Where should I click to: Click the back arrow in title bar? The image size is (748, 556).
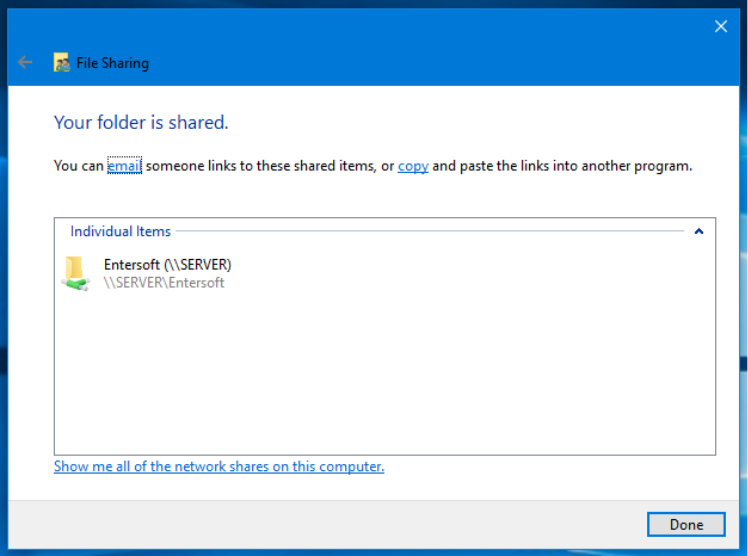[x=25, y=62]
